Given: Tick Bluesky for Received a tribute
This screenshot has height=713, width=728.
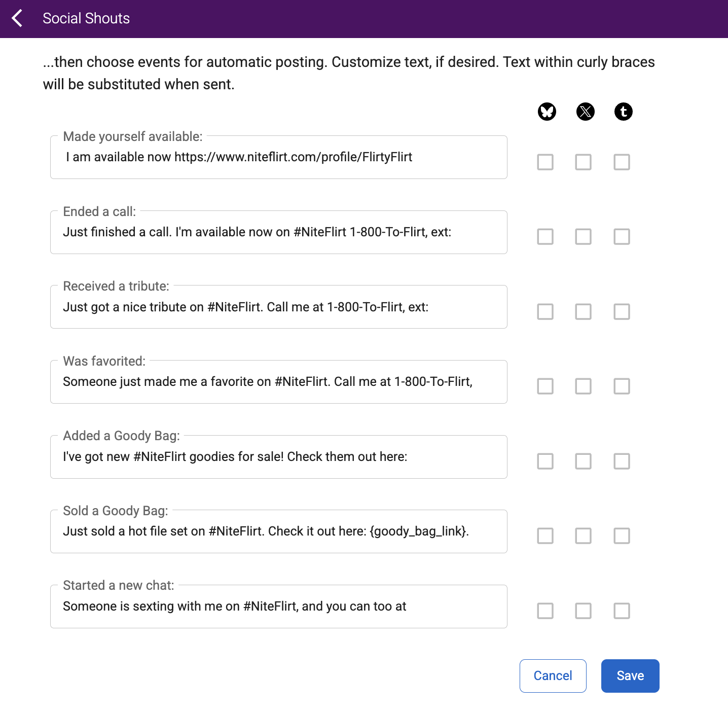Looking at the screenshot, I should tap(545, 312).
